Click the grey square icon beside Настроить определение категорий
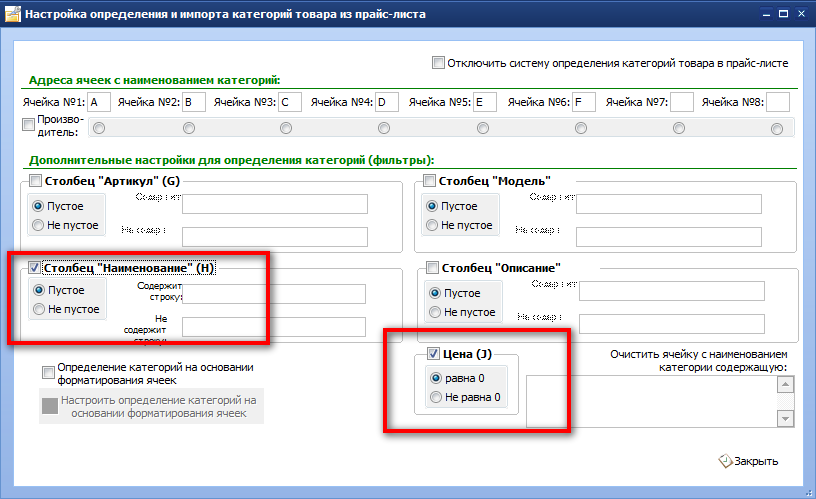The height and width of the screenshot is (499, 816). (x=50, y=406)
